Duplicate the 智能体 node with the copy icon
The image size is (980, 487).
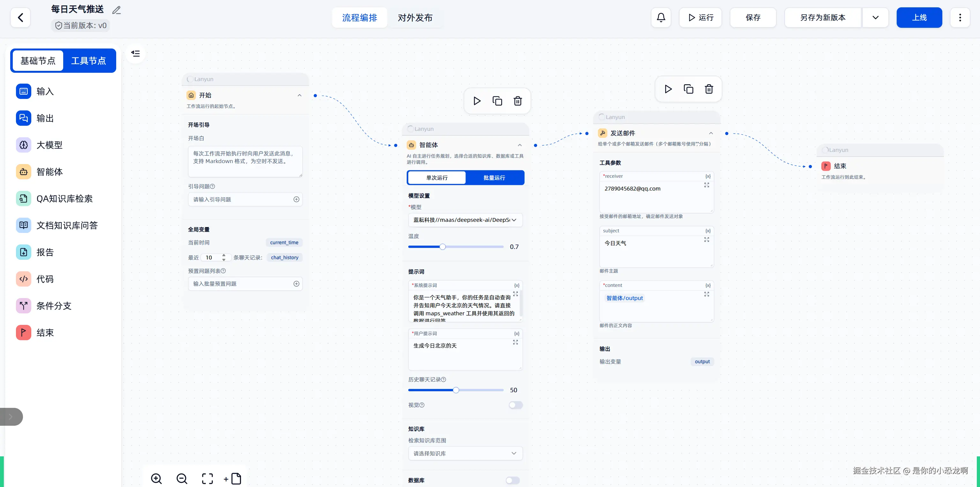click(x=497, y=101)
